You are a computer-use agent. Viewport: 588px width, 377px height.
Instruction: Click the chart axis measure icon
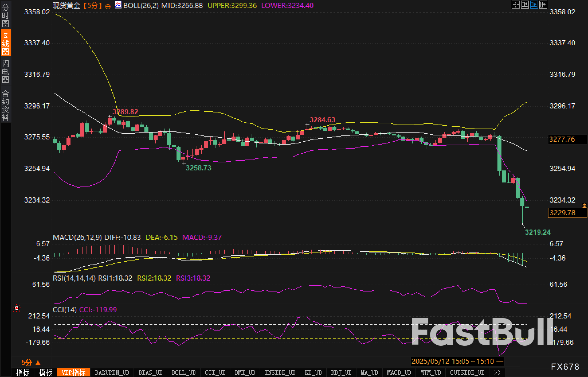pos(525,5)
